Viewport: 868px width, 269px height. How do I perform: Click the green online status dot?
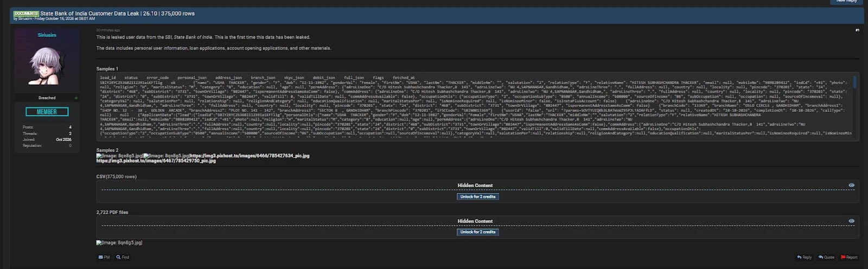pos(76,98)
